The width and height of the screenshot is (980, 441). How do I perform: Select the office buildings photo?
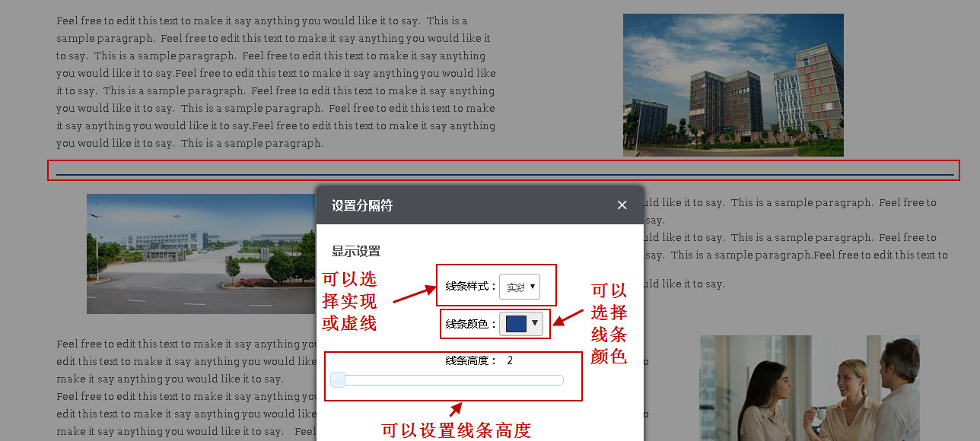(x=733, y=84)
